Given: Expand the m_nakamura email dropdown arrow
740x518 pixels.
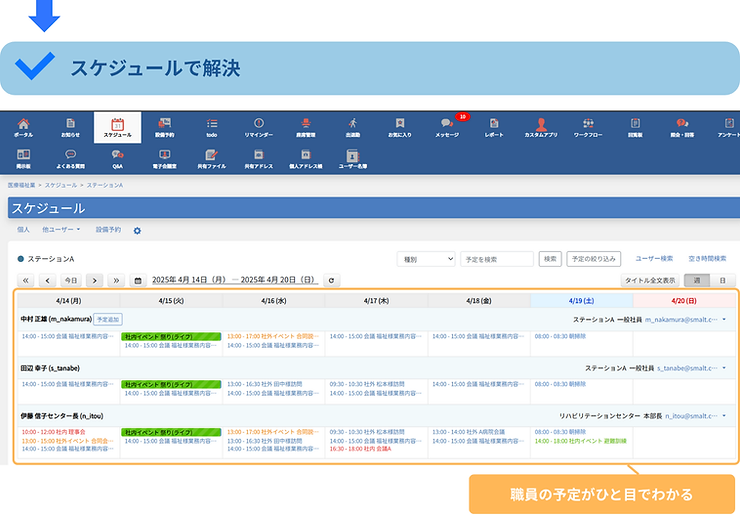Looking at the screenshot, I should 724,319.
